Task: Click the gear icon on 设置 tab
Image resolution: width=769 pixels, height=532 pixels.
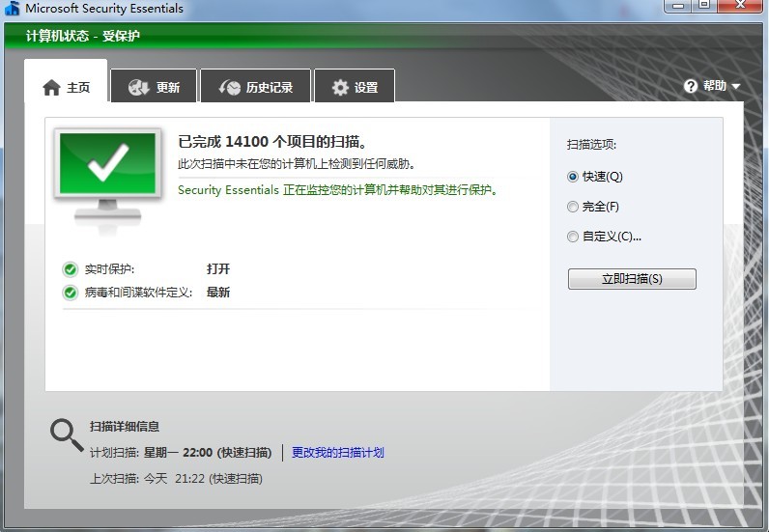Action: [340, 87]
